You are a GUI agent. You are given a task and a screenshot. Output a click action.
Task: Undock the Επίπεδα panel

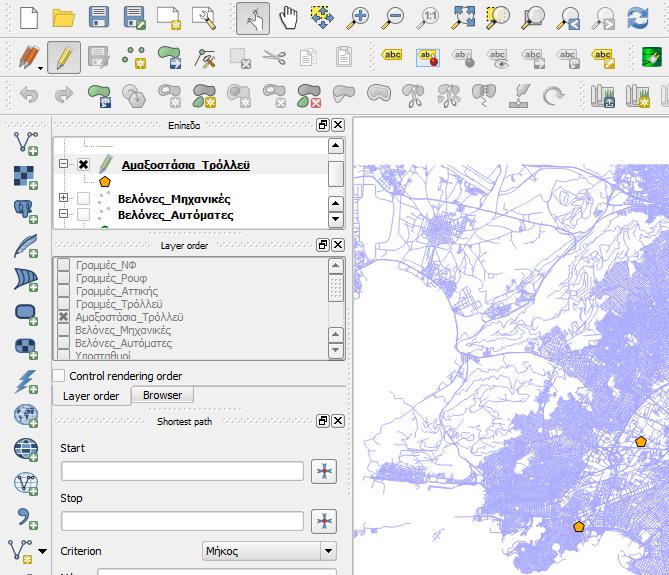(x=323, y=125)
